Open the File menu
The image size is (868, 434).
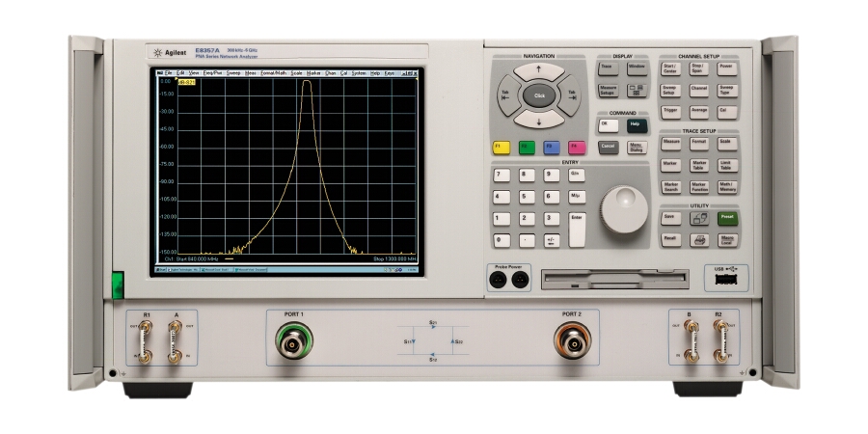[167, 73]
